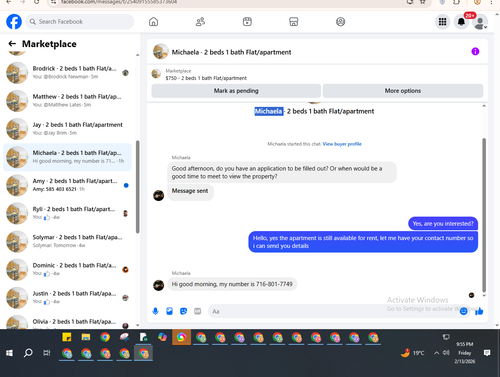Open the Marketplace storefront icon
This screenshot has width=500, height=377.
294,22
